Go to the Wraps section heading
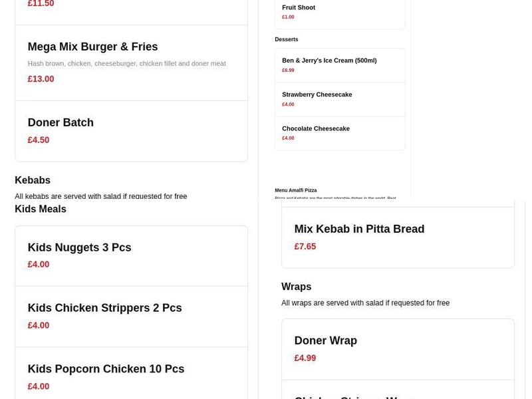 [x=296, y=287]
